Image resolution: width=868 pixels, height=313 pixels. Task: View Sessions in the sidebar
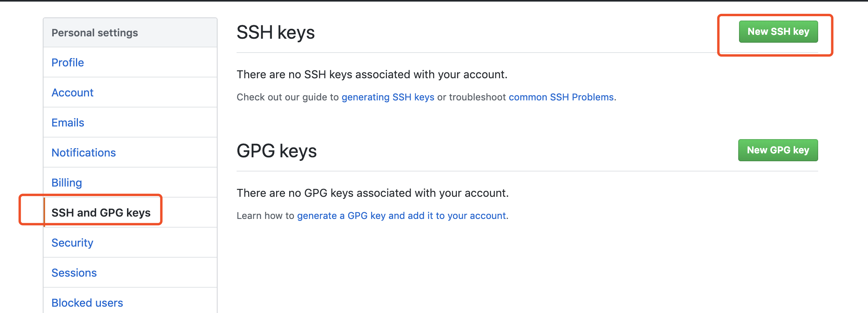coord(74,273)
